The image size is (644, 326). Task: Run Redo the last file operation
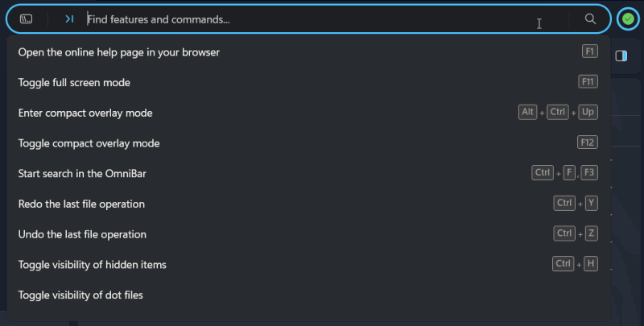81,204
